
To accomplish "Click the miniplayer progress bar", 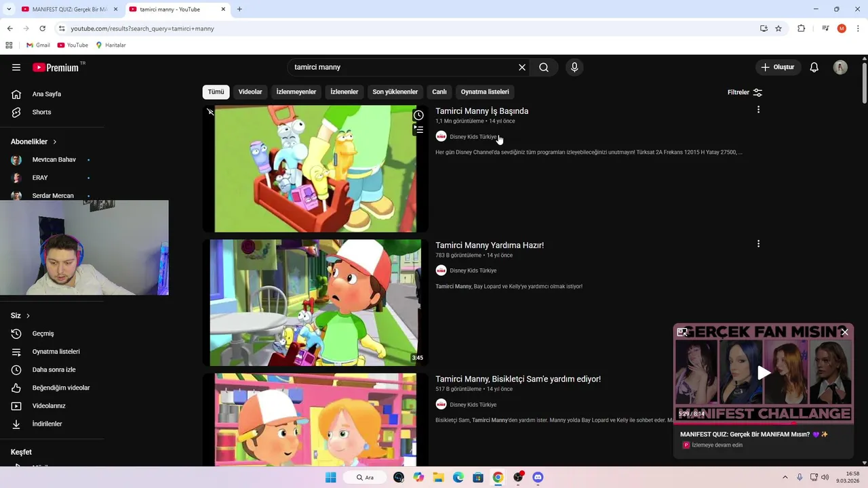I will point(764,423).
